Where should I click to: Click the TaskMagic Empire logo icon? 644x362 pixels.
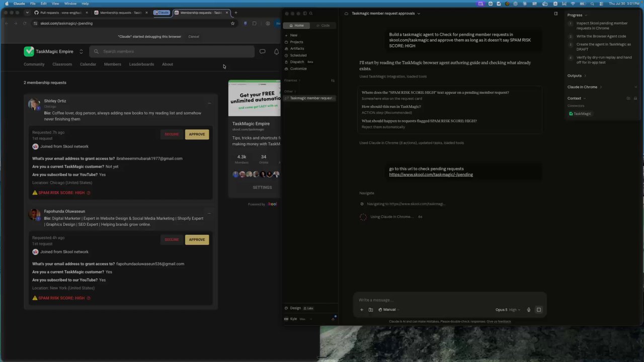(x=29, y=51)
